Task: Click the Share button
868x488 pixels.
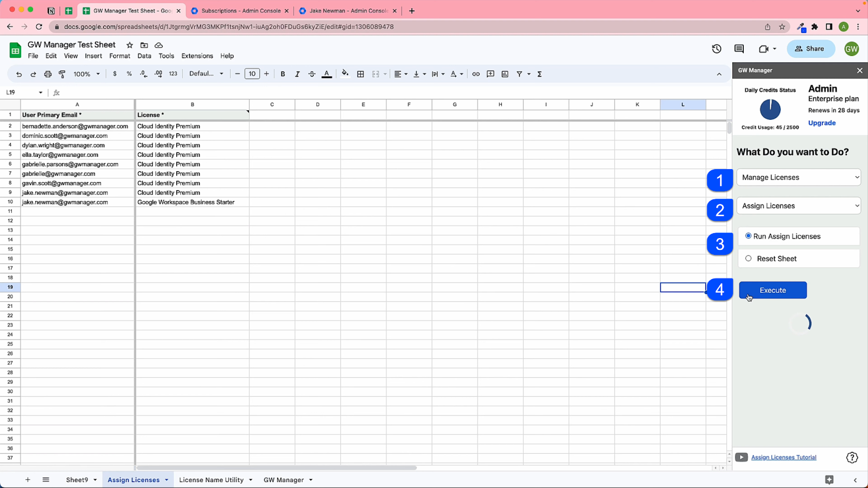Action: (810, 49)
